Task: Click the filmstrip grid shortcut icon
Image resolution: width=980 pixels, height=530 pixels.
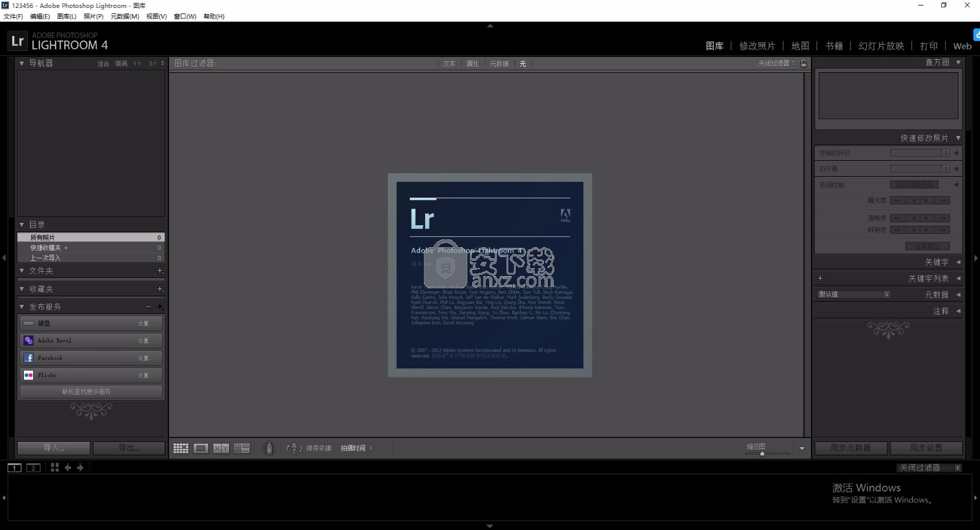Action: pos(55,468)
